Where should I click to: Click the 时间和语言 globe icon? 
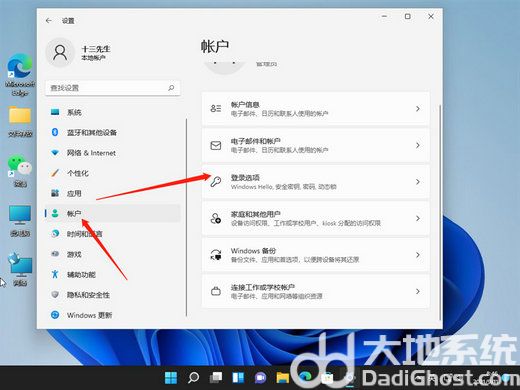(55, 234)
